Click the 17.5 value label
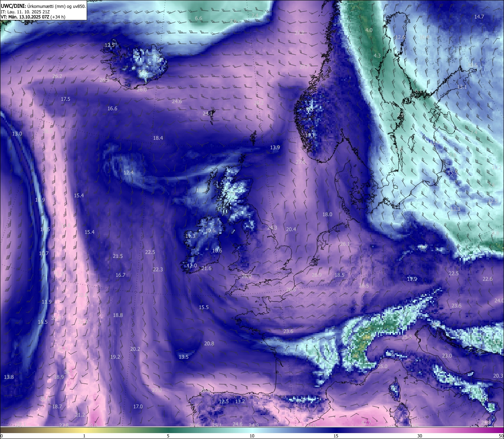Viewport: 504px width, 439px height. point(65,99)
